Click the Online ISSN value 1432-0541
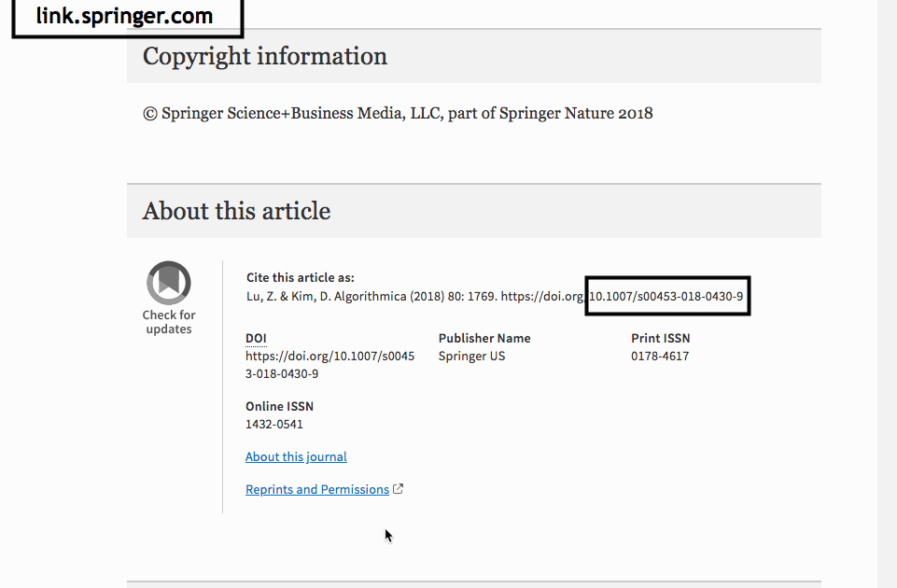This screenshot has width=897, height=588. 273,424
